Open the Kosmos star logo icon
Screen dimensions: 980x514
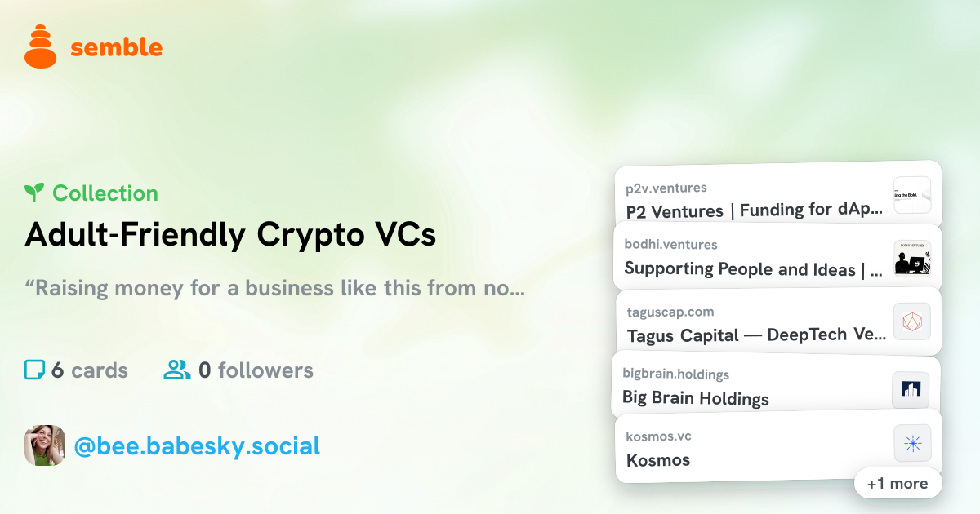912,444
